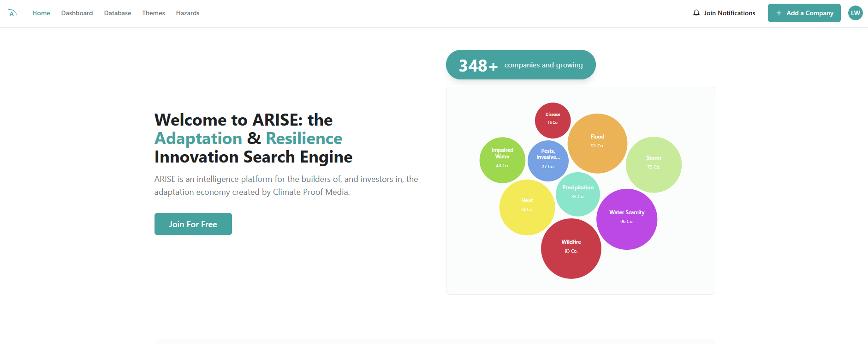Select the Hazards menu item

[188, 13]
